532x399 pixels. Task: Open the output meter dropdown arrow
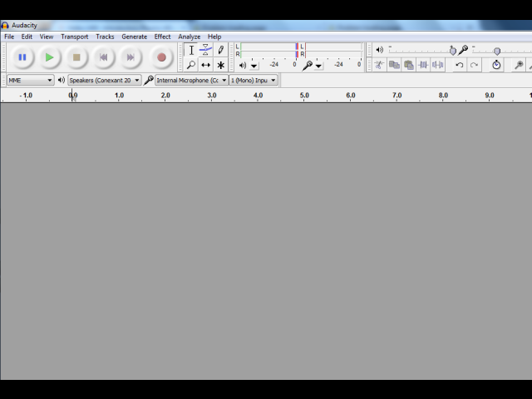pyautogui.click(x=254, y=66)
